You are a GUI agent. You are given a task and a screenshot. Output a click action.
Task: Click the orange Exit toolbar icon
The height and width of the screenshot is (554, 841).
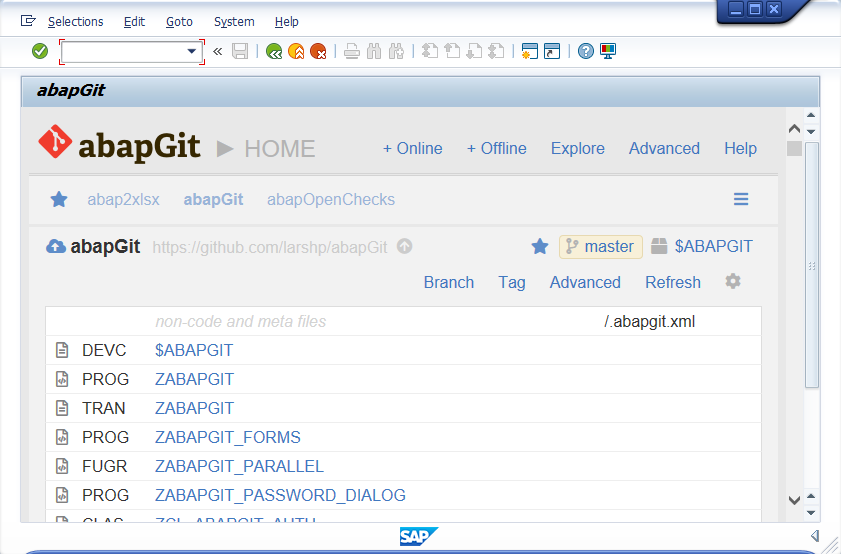[296, 51]
